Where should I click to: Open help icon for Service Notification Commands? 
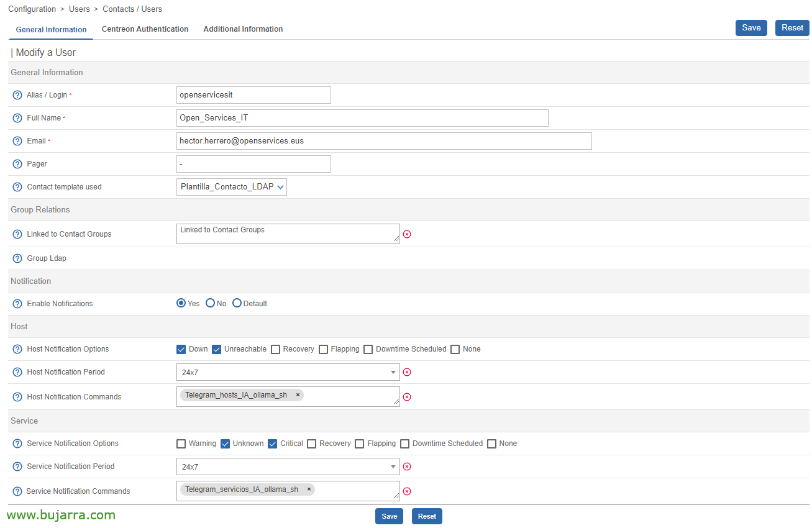[x=17, y=491]
